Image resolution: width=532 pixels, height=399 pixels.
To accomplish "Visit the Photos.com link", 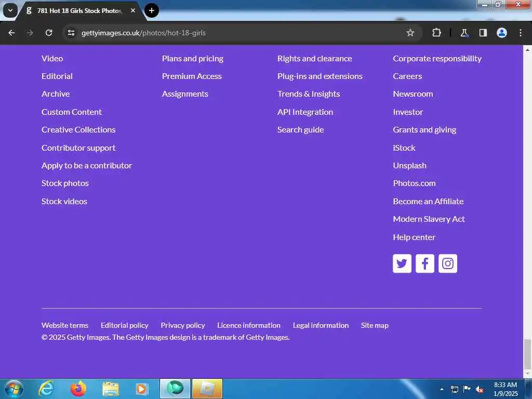I will click(414, 183).
